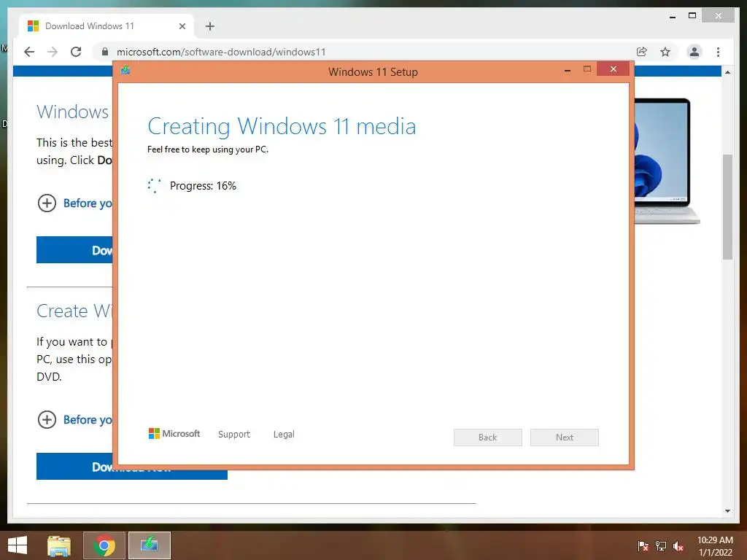Viewport: 747px width, 560px height.
Task: Reload the Microsoft download page
Action: click(x=76, y=52)
